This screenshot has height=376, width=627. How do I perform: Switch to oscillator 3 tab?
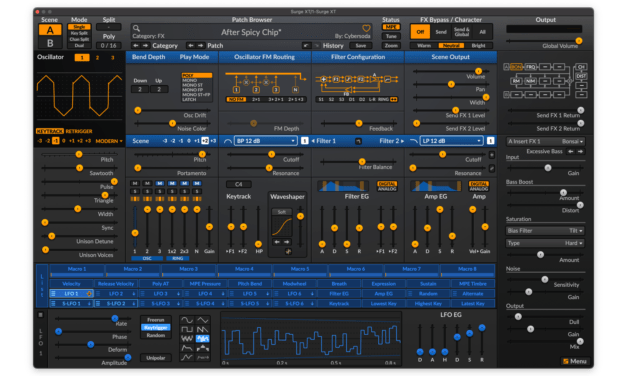113,58
